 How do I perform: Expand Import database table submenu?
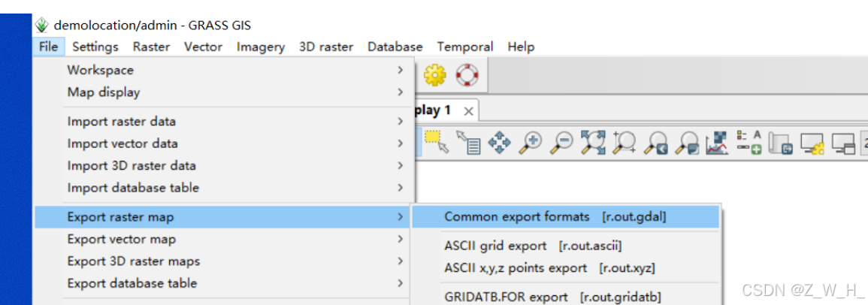tap(223, 188)
